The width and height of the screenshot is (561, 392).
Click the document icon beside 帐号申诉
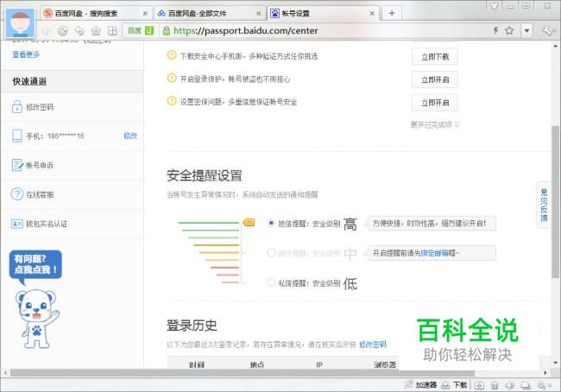click(x=16, y=165)
